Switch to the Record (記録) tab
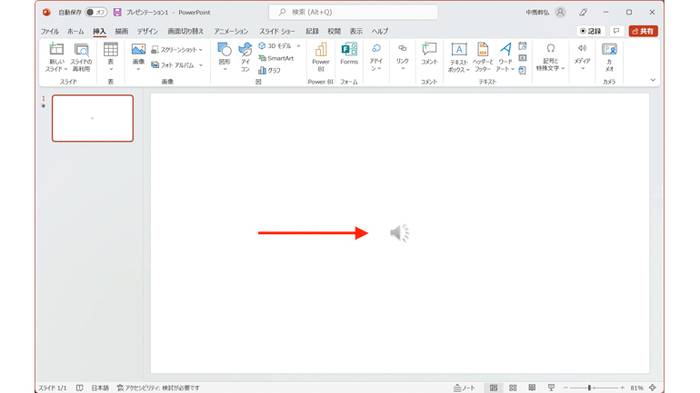 (x=312, y=31)
